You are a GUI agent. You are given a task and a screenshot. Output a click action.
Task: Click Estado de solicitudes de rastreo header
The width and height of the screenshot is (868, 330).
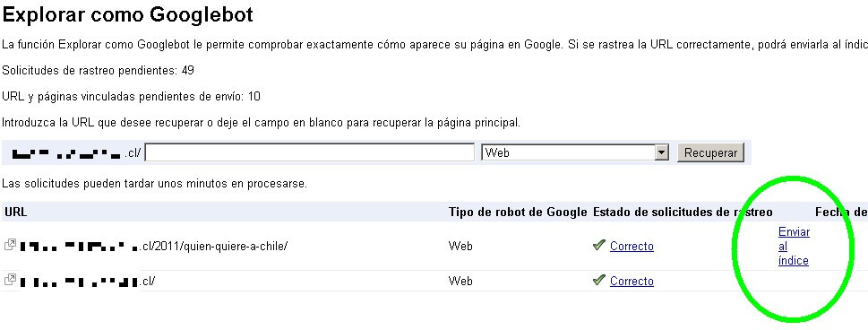683,212
